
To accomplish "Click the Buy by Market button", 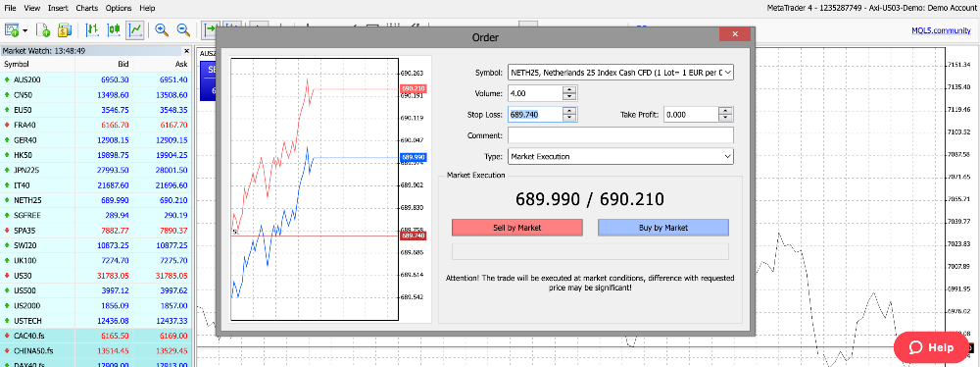I will click(x=663, y=228).
